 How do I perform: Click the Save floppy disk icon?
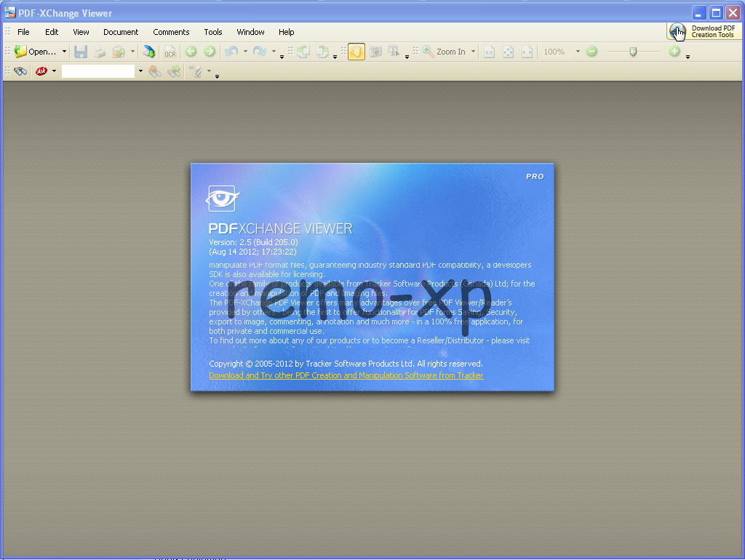81,52
